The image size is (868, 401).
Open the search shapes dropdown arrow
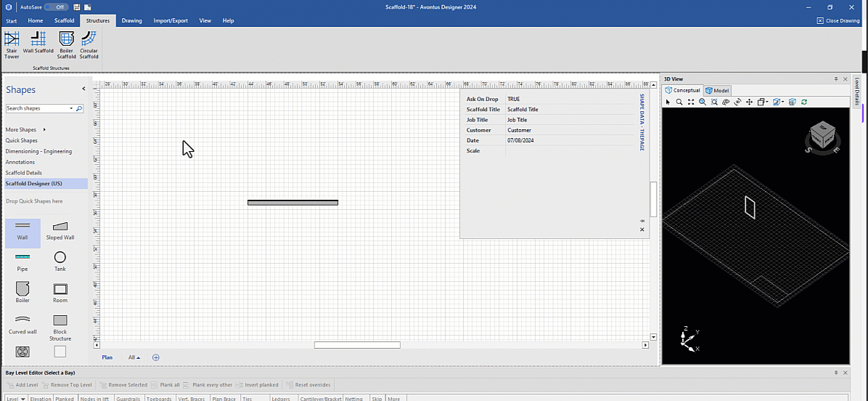(71, 108)
